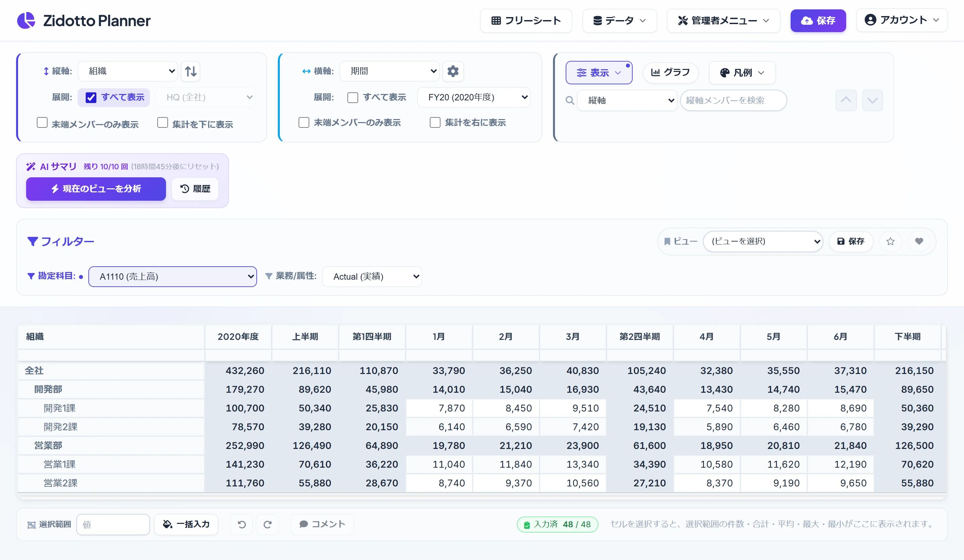The height and width of the screenshot is (560, 964).
Task: Open the 縦軸 組織 dropdown
Action: click(x=128, y=71)
